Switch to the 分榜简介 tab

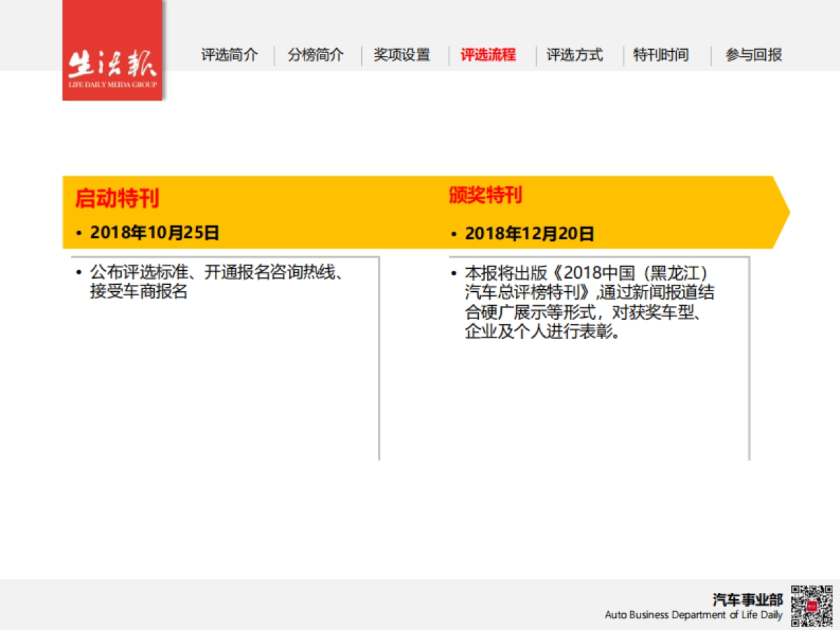click(x=316, y=55)
